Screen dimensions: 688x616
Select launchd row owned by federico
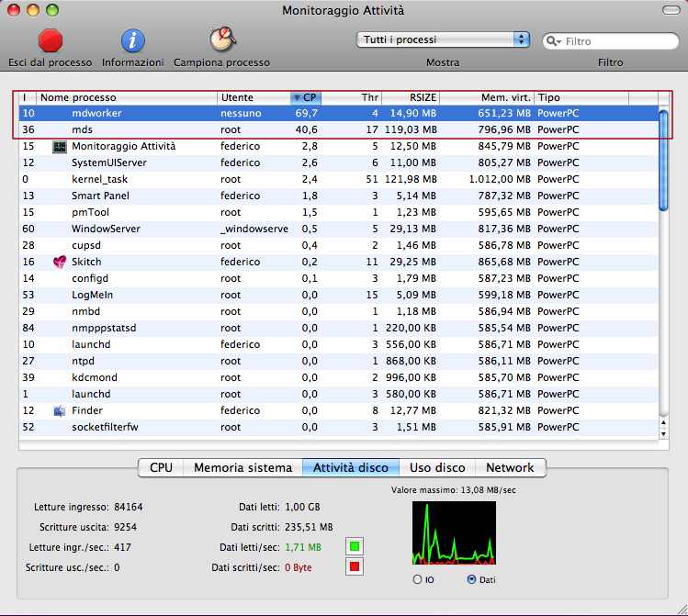[x=339, y=344]
